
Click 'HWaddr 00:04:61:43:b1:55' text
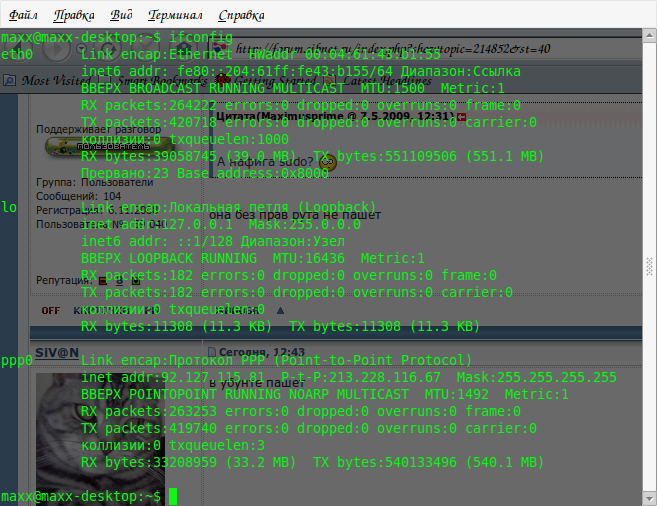[345, 54]
